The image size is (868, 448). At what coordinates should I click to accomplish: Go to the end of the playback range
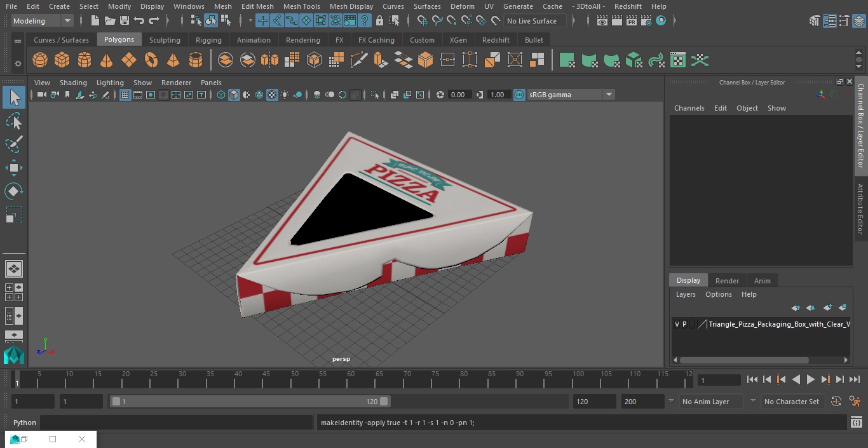[x=855, y=379]
